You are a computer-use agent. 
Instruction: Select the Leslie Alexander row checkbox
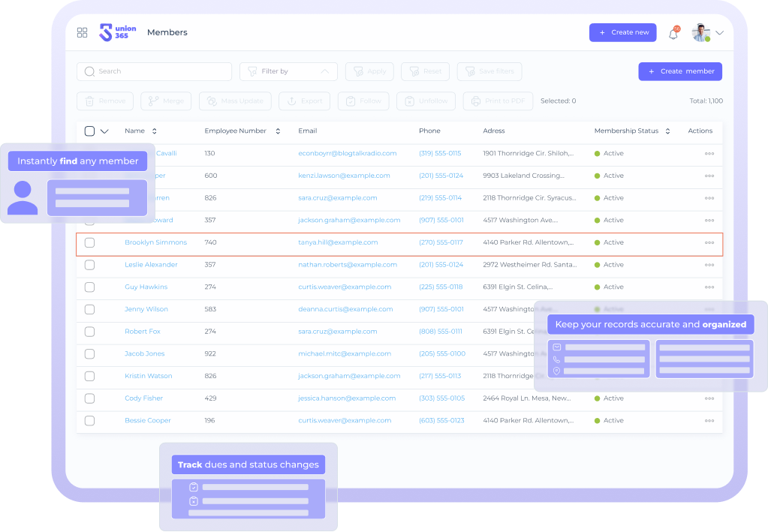(x=89, y=265)
